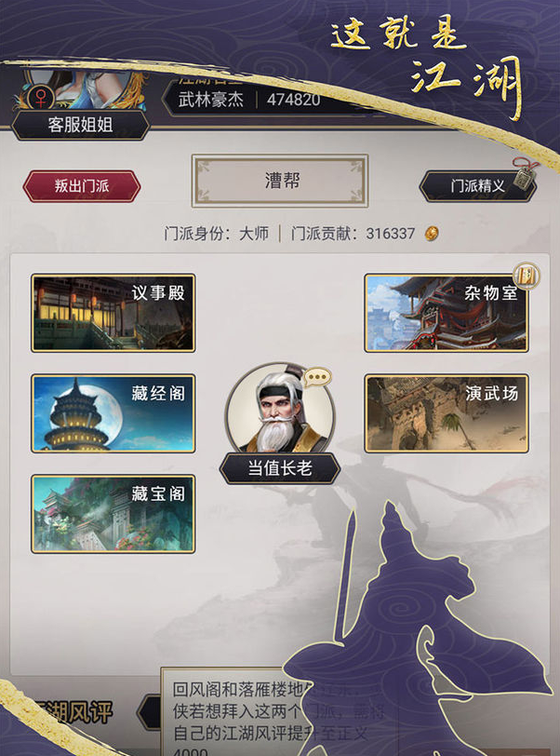Image resolution: width=560 pixels, height=756 pixels.
Task: Enter the 演武场 training ground
Action: (447, 413)
